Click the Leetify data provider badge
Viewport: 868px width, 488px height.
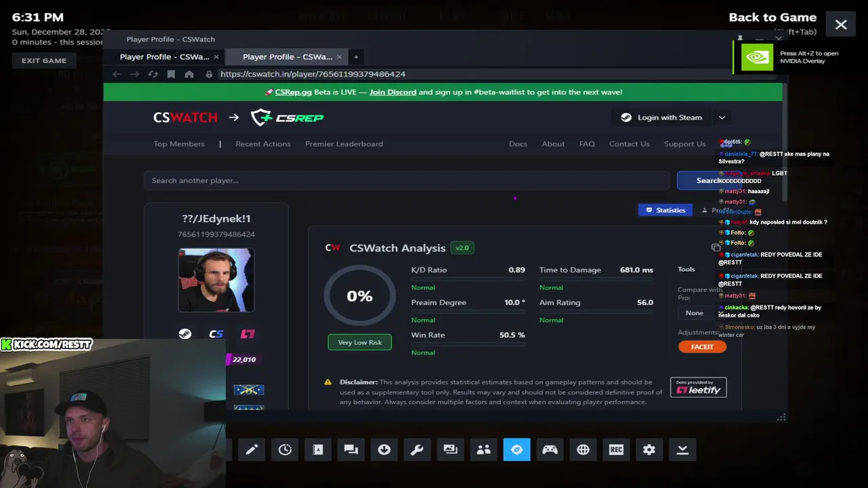(698, 387)
